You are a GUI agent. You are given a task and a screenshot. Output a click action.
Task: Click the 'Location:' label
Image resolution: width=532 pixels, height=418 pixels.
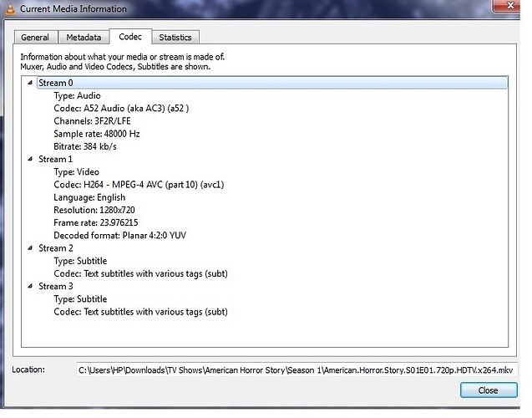[x=28, y=370]
